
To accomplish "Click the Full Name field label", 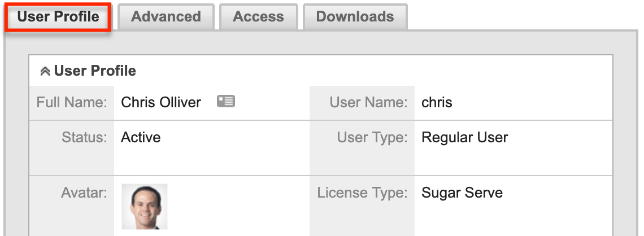I will tap(72, 103).
